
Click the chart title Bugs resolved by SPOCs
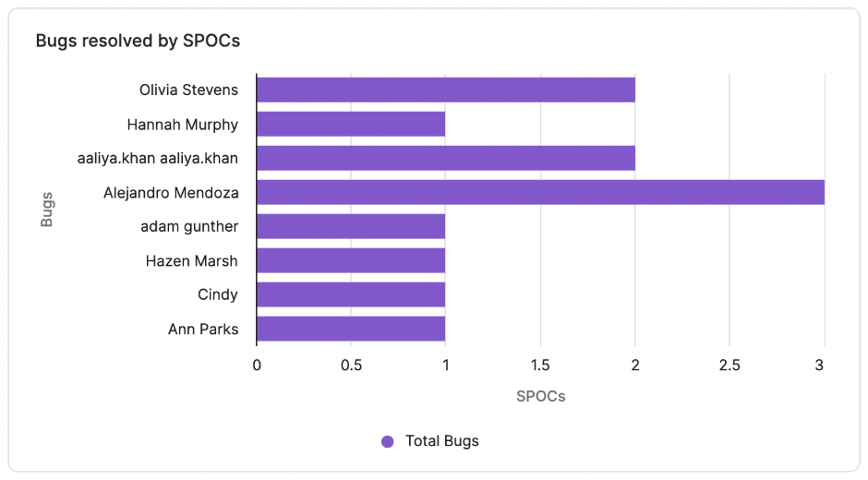[x=138, y=41]
